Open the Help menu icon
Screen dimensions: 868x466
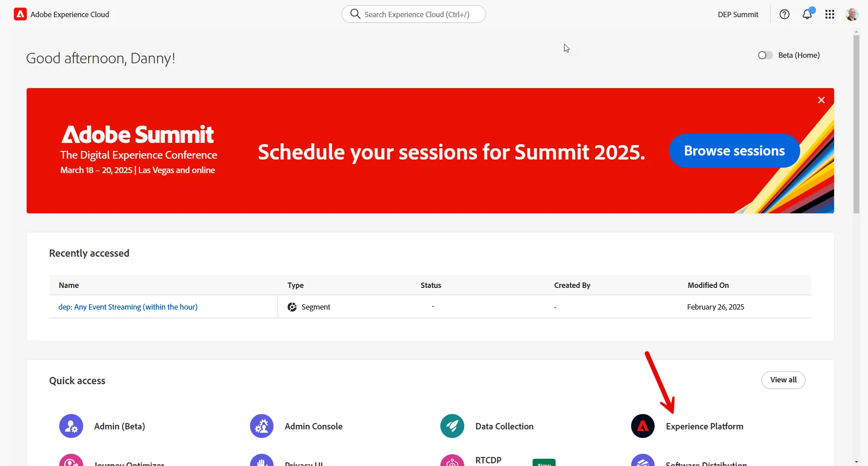[784, 14]
